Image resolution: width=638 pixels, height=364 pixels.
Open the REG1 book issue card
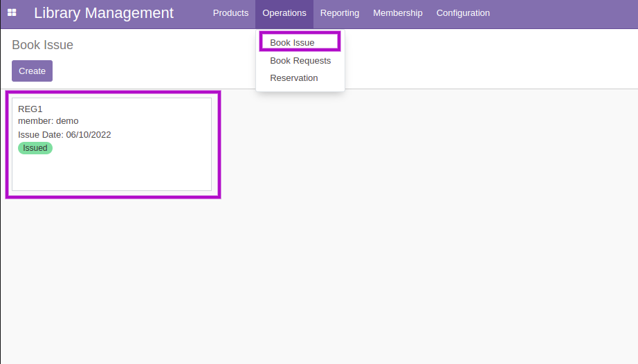click(x=112, y=144)
